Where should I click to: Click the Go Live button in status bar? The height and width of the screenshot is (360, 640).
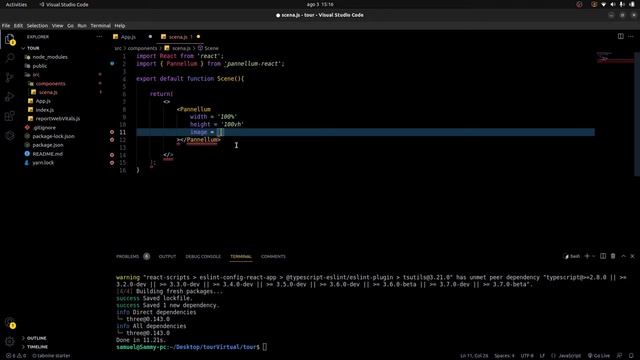[599, 356]
